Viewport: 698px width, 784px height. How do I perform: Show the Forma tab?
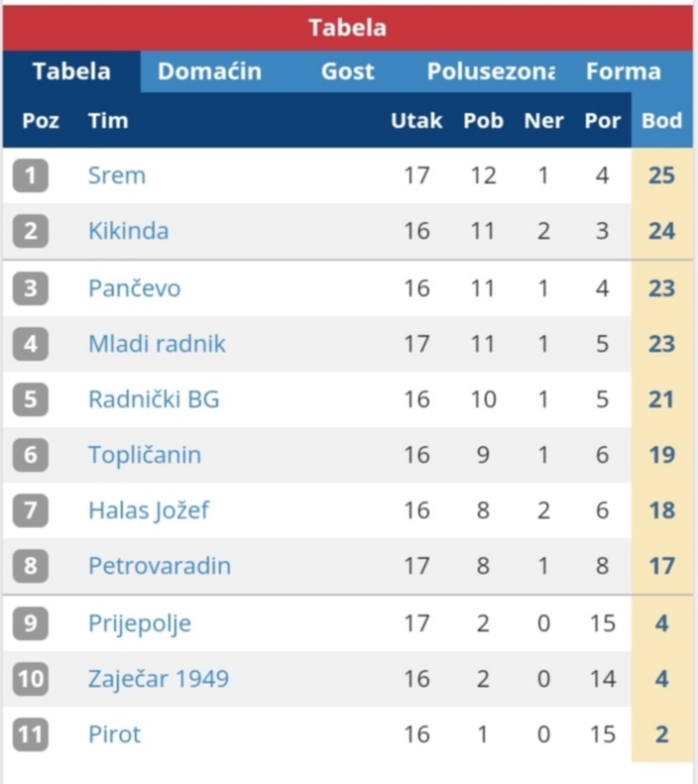(624, 71)
